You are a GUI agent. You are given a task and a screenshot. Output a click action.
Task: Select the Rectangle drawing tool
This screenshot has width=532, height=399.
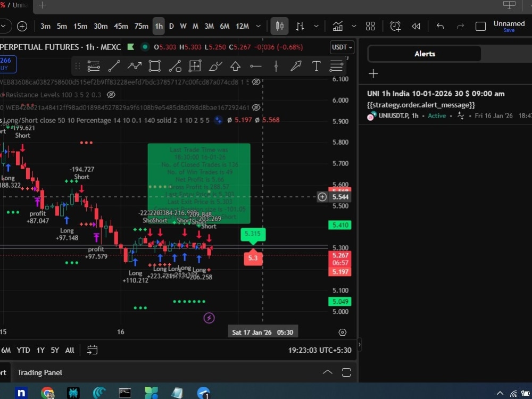(155, 66)
